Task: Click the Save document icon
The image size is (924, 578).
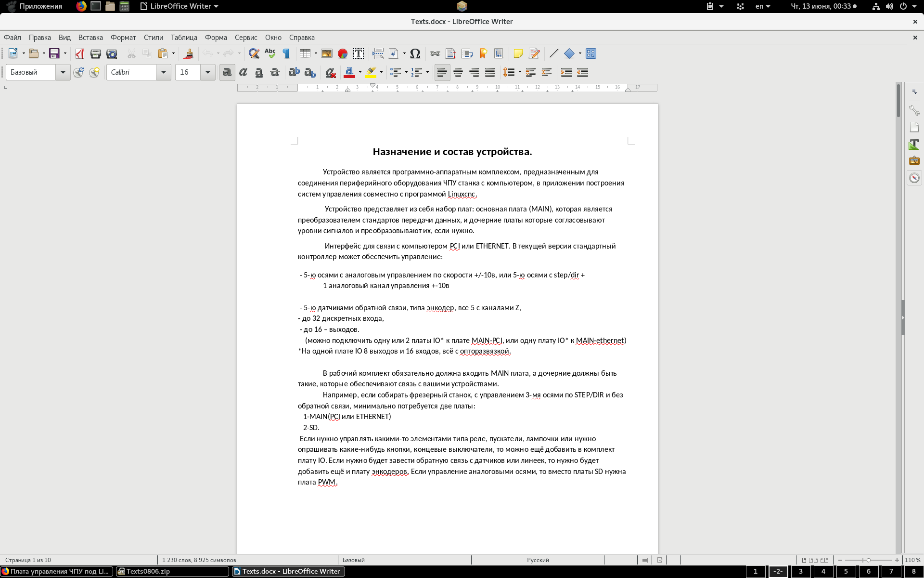Action: [54, 53]
